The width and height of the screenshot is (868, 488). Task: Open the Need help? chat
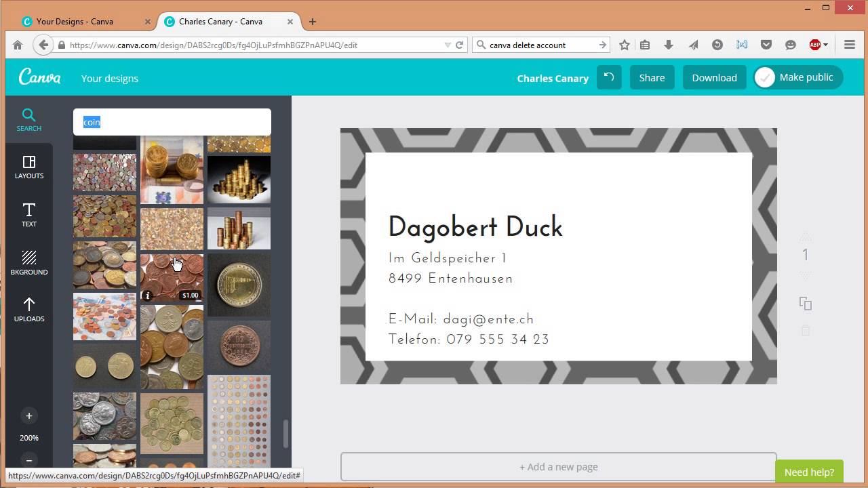tap(809, 472)
